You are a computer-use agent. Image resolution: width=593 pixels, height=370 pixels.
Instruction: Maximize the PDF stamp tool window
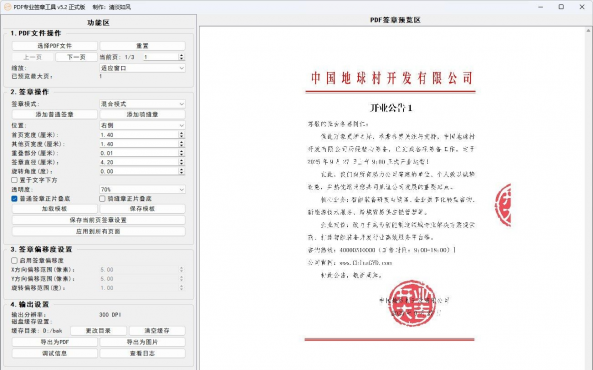click(561, 7)
